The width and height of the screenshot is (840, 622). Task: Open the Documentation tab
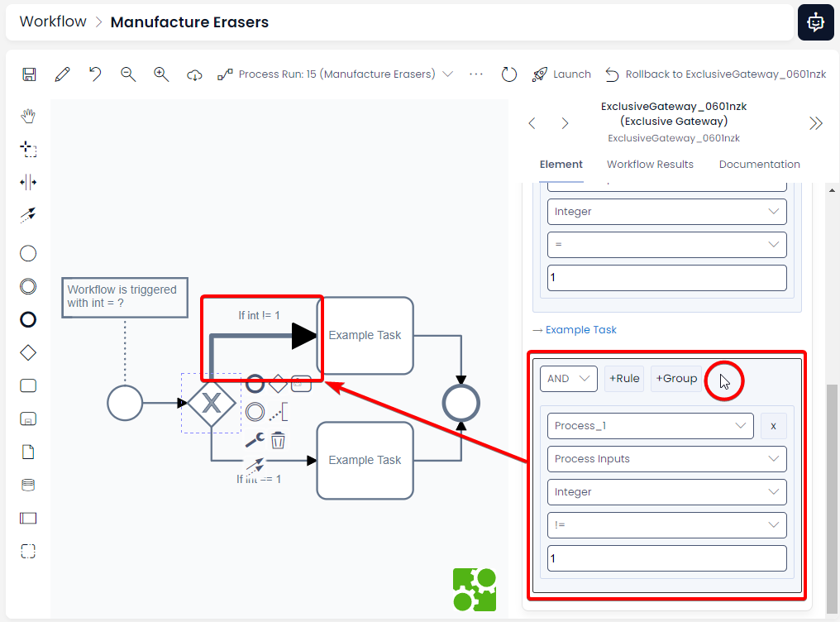coord(759,164)
